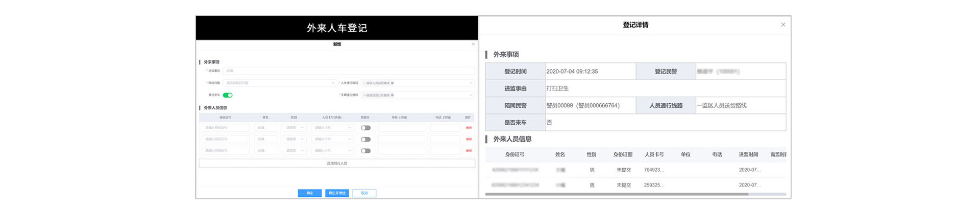
Task: Click the 确定 button
Action: tap(310, 193)
